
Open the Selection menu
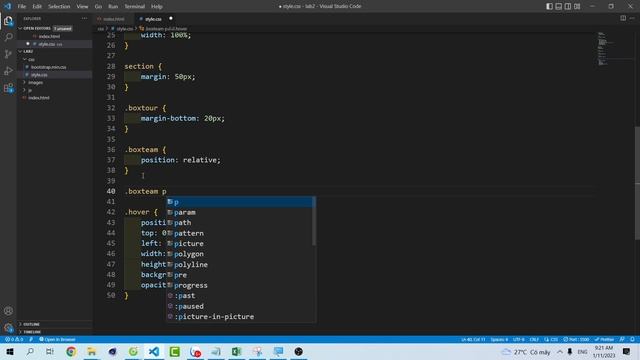tap(59, 7)
